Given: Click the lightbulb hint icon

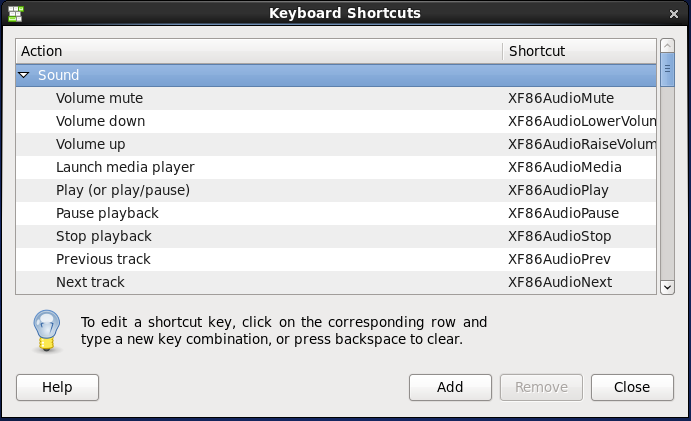Looking at the screenshot, I should (x=43, y=330).
